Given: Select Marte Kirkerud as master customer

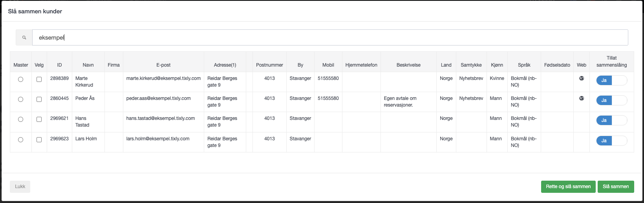Looking at the screenshot, I should pos(20,80).
